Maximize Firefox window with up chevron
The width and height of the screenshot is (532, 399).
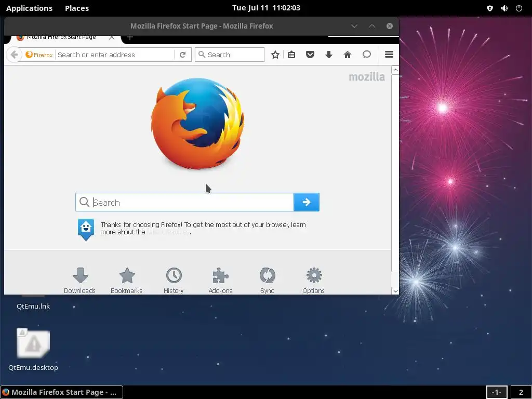[372, 26]
